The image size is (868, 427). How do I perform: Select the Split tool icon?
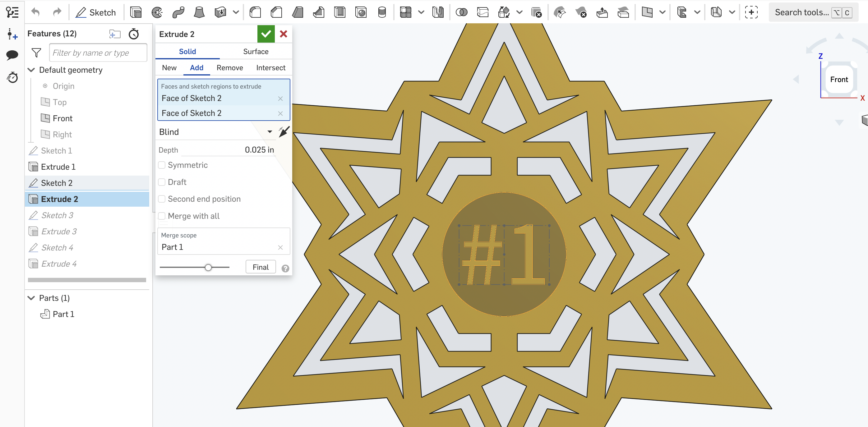tap(483, 12)
